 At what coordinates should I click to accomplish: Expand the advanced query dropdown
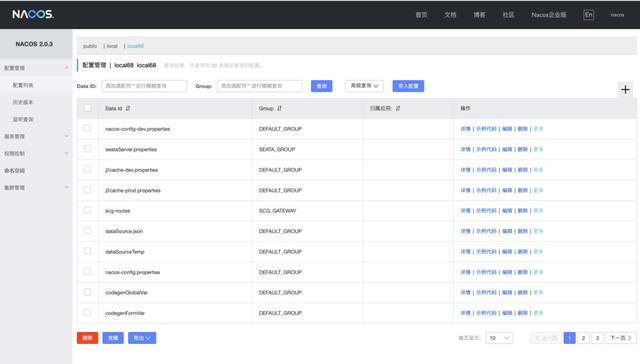point(364,86)
